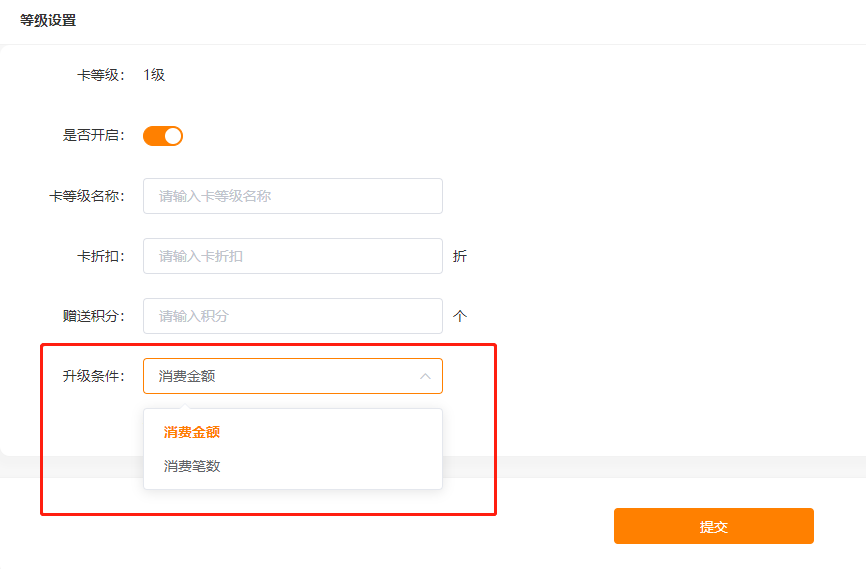Choose 消费笔数 from the dropdown list
Image resolution: width=866 pixels, height=569 pixels.
pyautogui.click(x=192, y=466)
